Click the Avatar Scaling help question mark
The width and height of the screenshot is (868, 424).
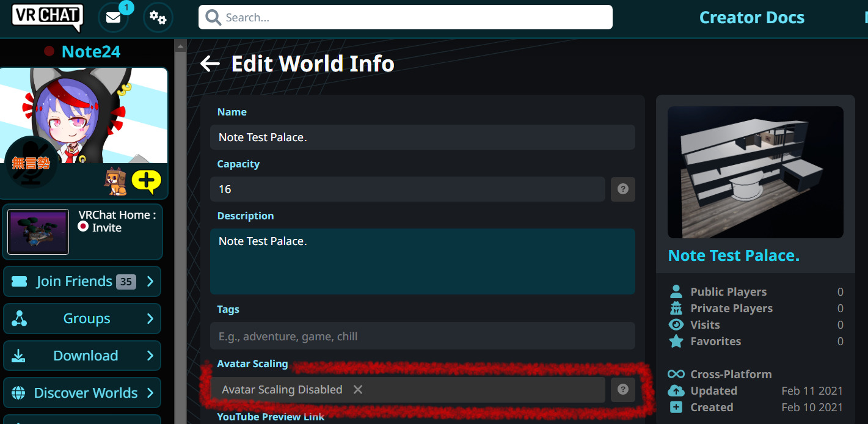pos(622,390)
